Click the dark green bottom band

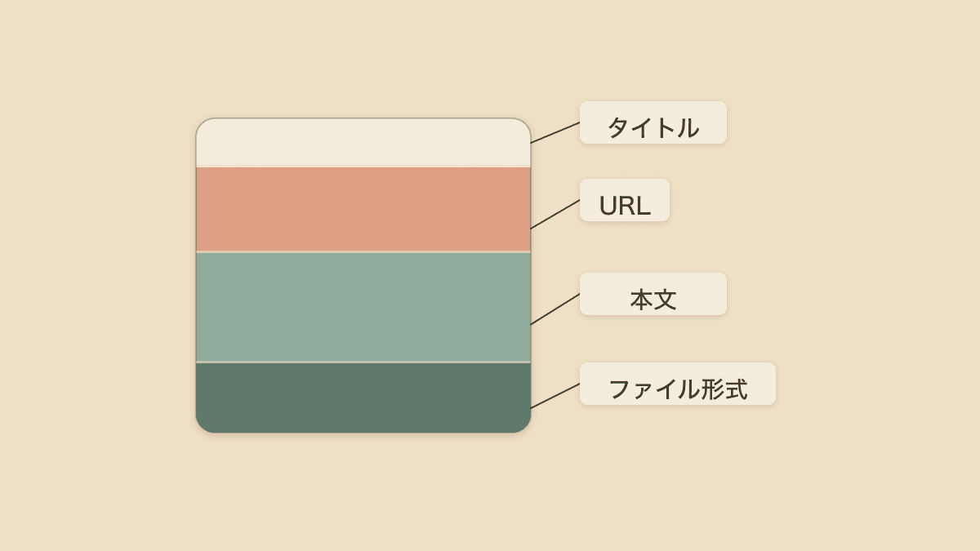[363, 398]
